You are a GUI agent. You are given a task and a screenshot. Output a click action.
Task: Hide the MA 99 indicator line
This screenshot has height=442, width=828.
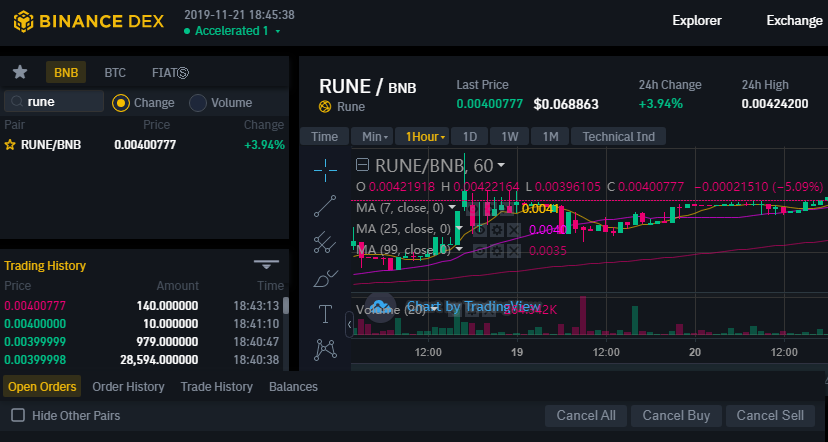pos(480,250)
